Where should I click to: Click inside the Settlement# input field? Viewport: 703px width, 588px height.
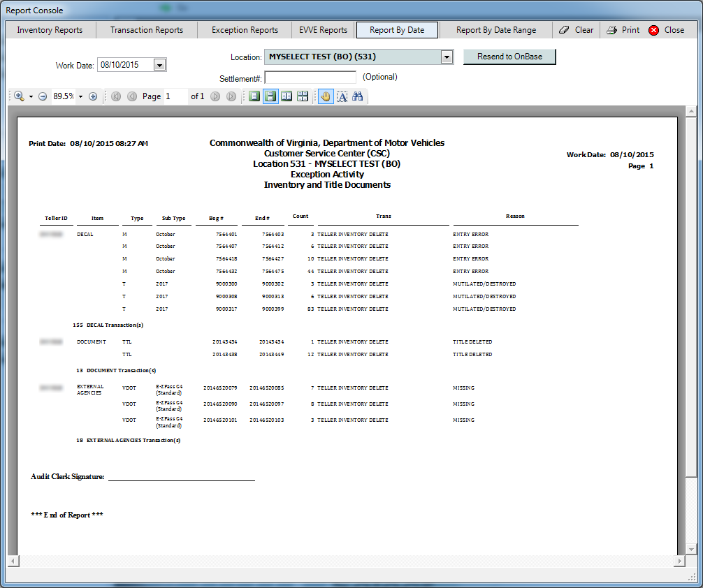point(310,77)
